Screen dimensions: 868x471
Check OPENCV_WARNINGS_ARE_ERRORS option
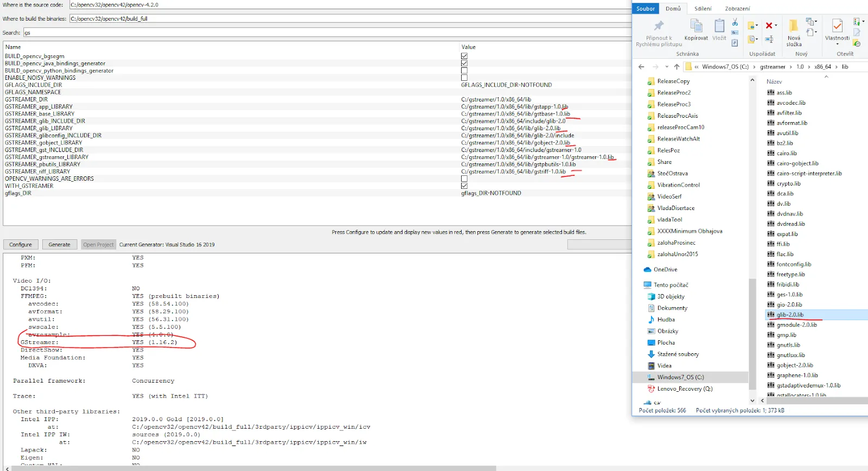464,179
